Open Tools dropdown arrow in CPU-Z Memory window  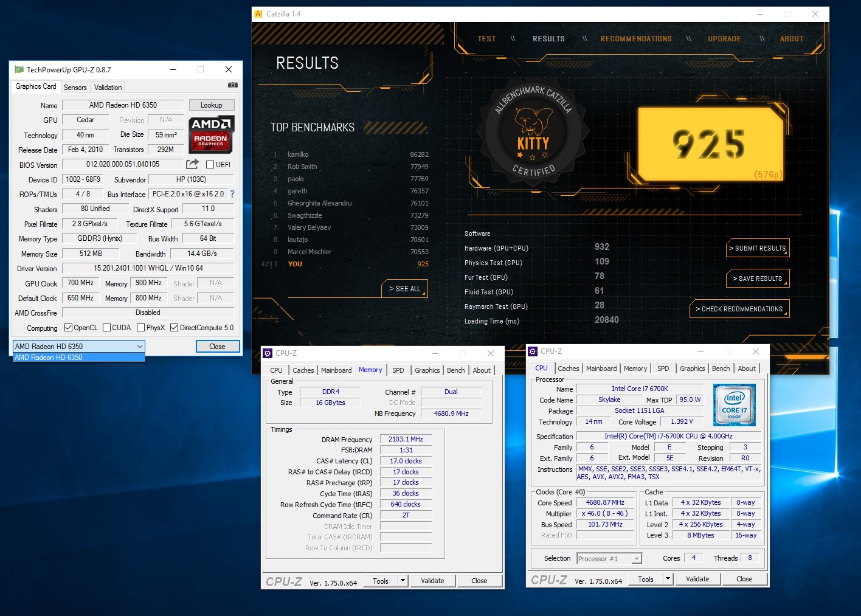point(403,581)
